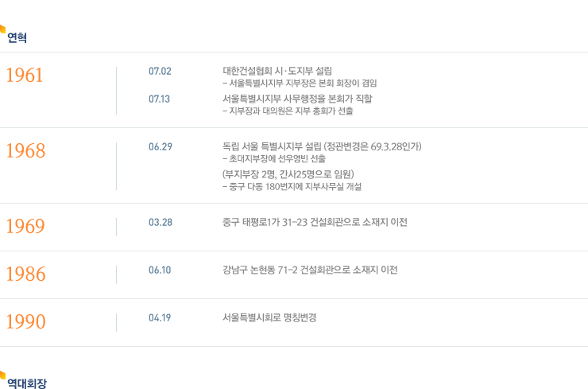Select the year 1990 label
Screen dimensions: 588x389
coord(25,321)
